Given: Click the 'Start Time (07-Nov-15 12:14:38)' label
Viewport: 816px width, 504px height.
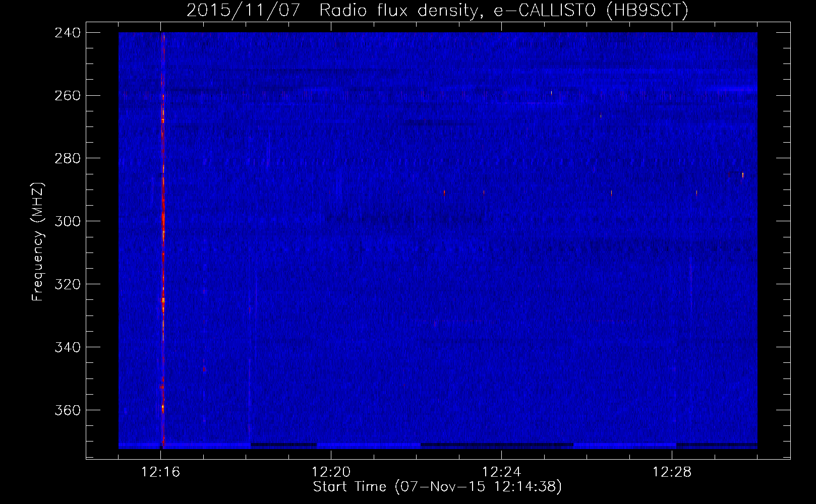Looking at the screenshot, I should point(437,487).
